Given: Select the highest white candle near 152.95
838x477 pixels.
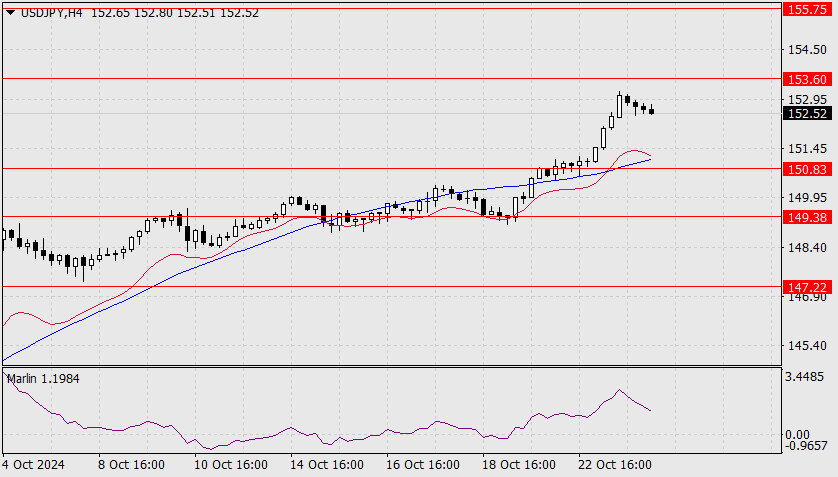Looking at the screenshot, I should (619, 106).
